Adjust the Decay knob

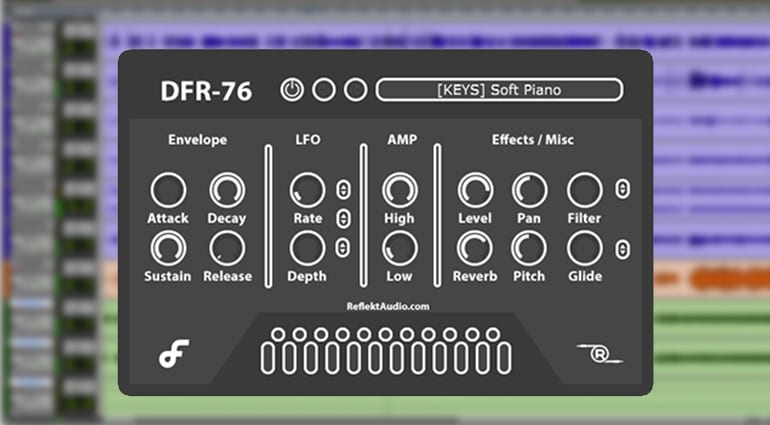(x=227, y=190)
